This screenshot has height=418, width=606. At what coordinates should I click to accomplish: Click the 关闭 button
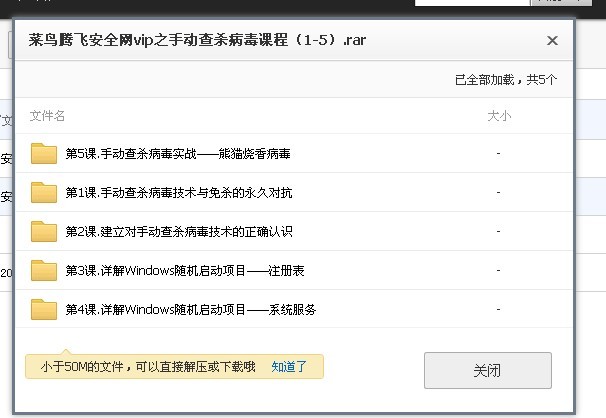pos(488,370)
